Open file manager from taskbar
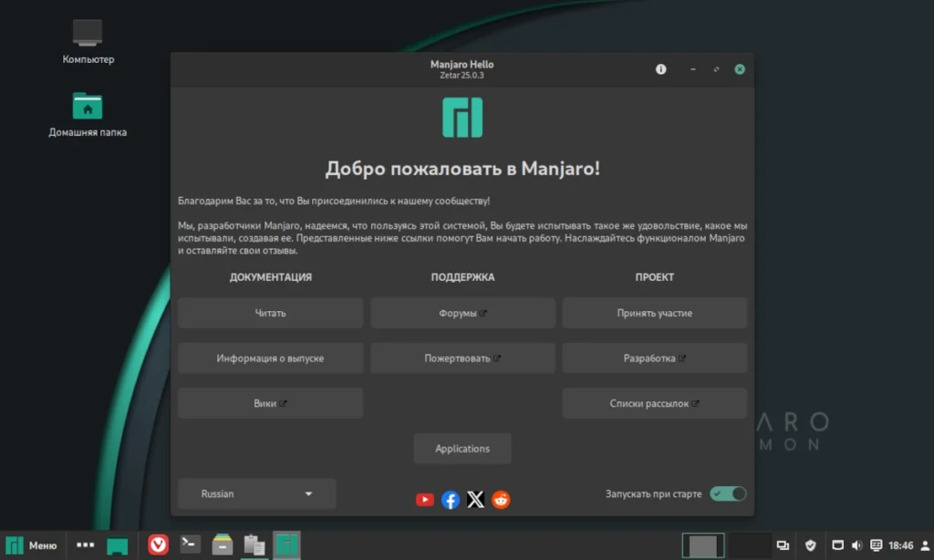Viewport: 934px width, 560px height. pos(223,545)
